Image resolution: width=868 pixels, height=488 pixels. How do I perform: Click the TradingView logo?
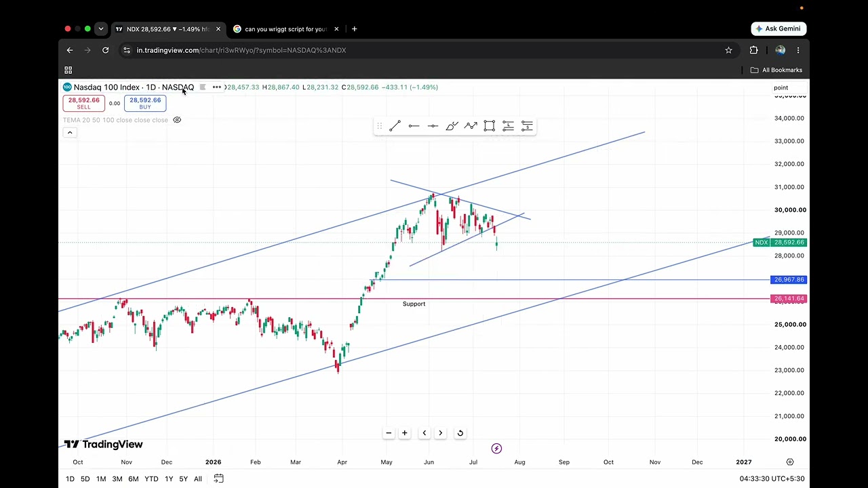click(103, 445)
